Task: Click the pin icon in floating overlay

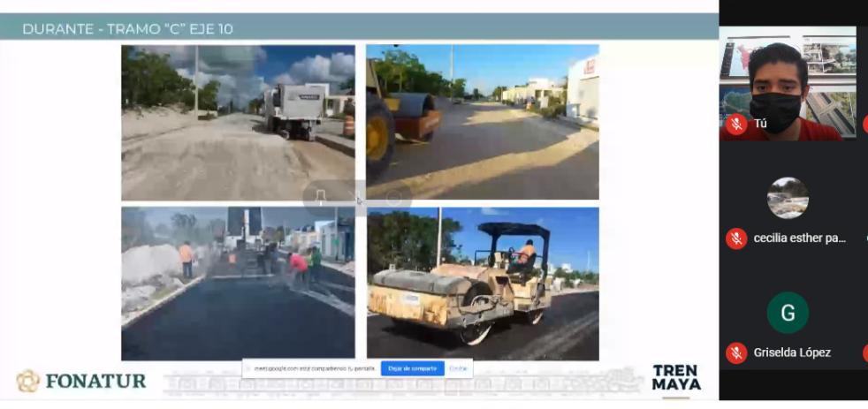Action: pyautogui.click(x=321, y=196)
